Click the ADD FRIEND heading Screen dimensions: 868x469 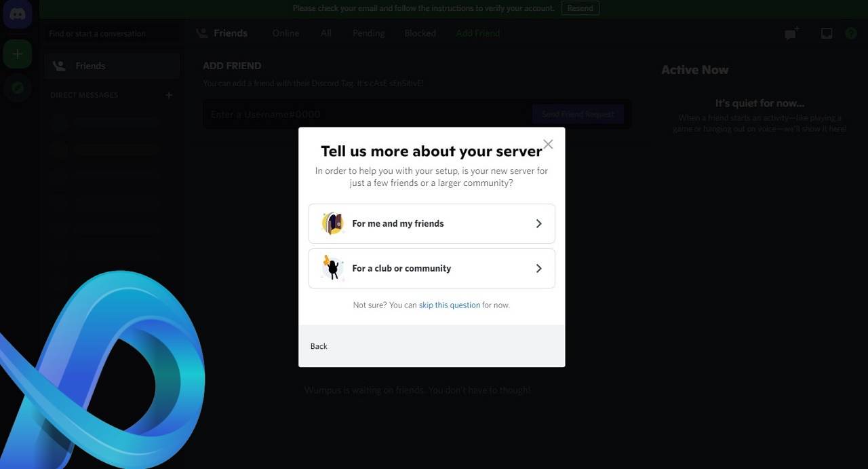(232, 66)
